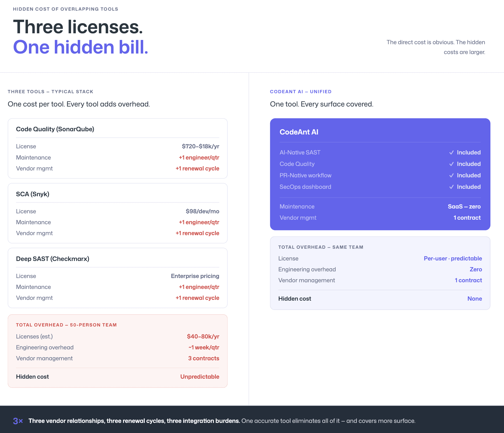This screenshot has height=433, width=504.
Task: Click the 'SaaS – zero' maintenance value
Action: pos(464,207)
